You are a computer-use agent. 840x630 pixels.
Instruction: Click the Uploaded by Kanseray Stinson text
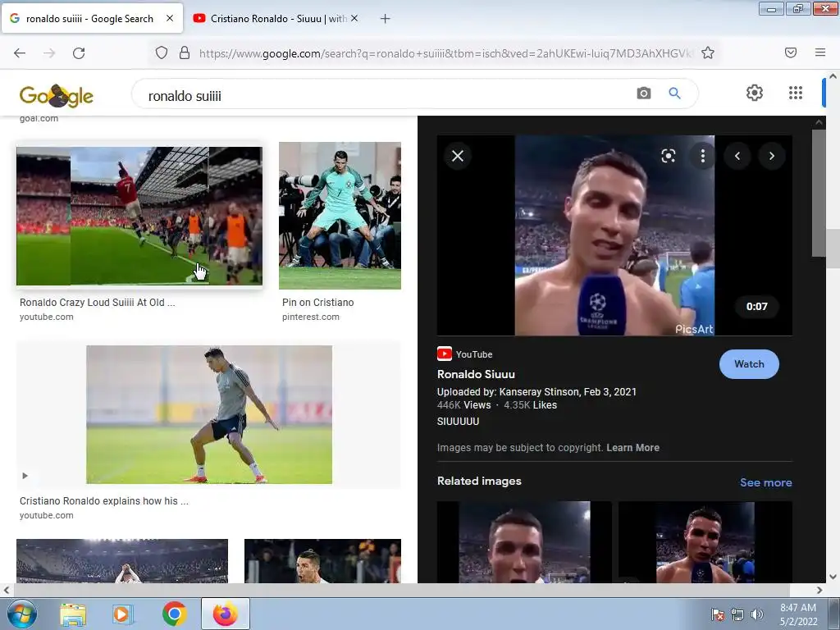click(x=536, y=391)
